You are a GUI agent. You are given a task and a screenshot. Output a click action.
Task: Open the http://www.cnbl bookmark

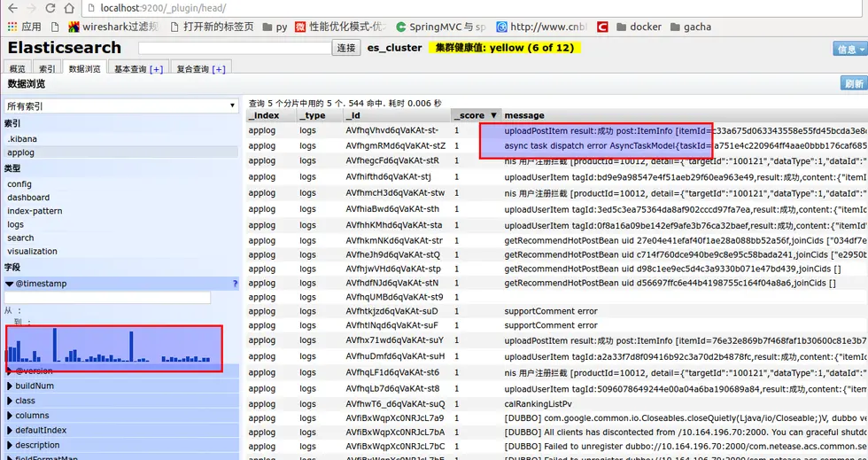tap(542, 27)
